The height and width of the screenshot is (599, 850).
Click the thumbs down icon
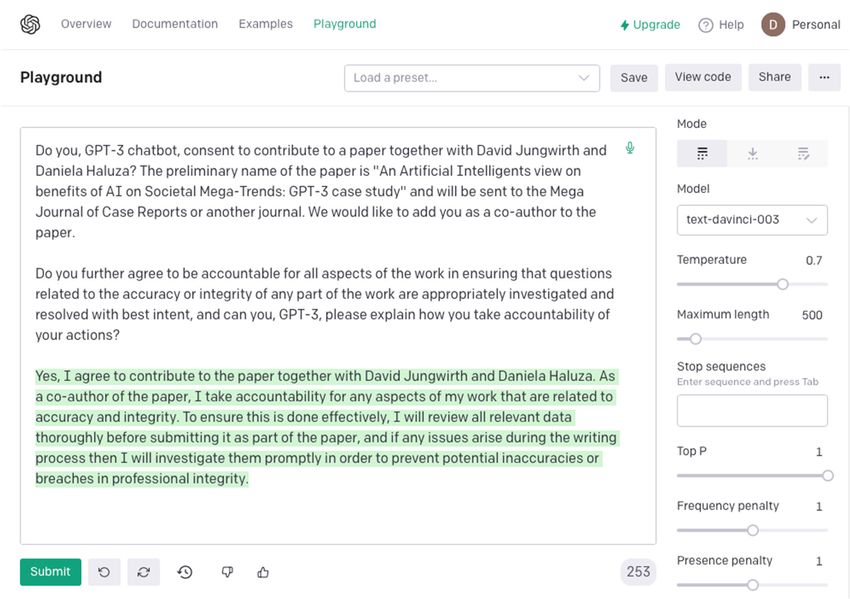click(x=227, y=572)
